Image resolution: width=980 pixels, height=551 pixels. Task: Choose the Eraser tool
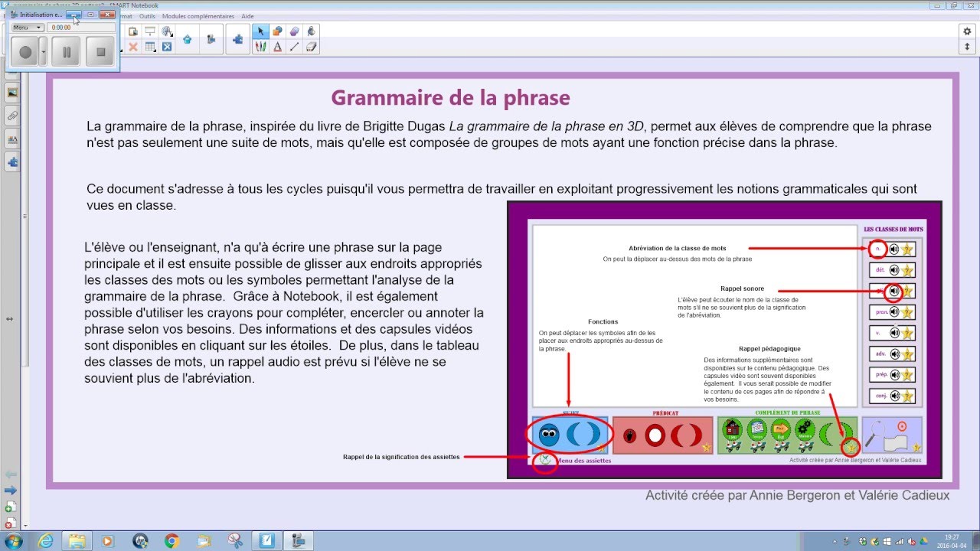pos(311,47)
